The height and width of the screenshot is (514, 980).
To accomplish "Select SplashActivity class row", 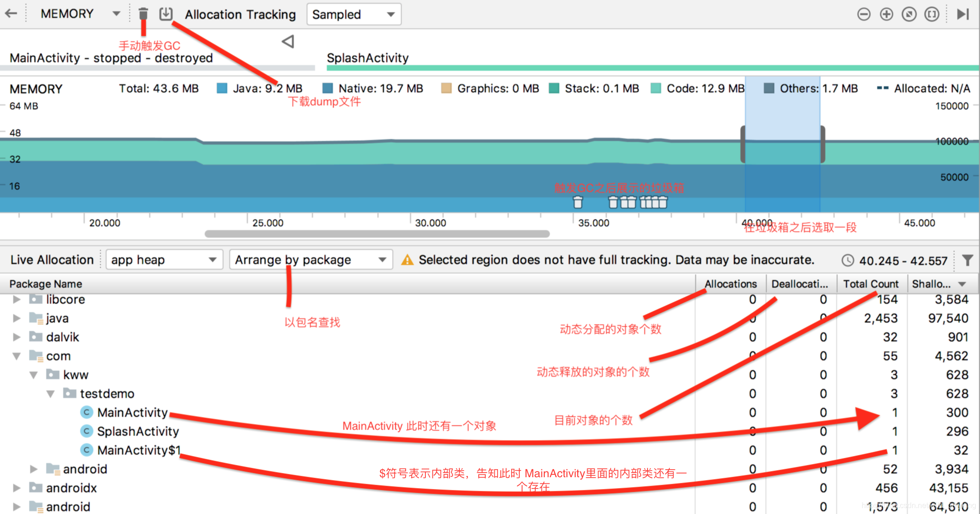I will (489, 431).
